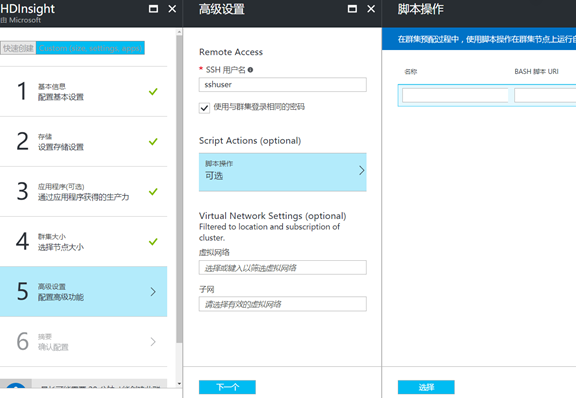Click scrollbar up arrow in HDInsight blade
Screen dimensions: 576x398
(x=179, y=32)
